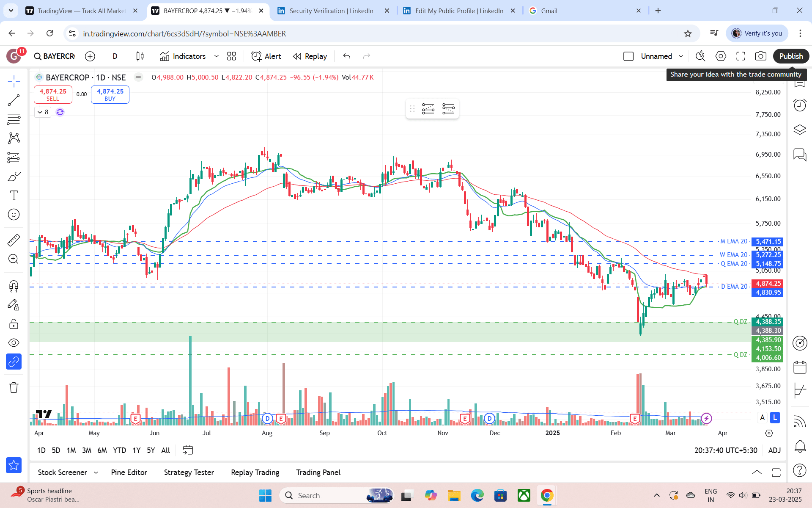Toggle ADJ dividend adjustment
Viewport: 812px width, 508px height.
774,450
